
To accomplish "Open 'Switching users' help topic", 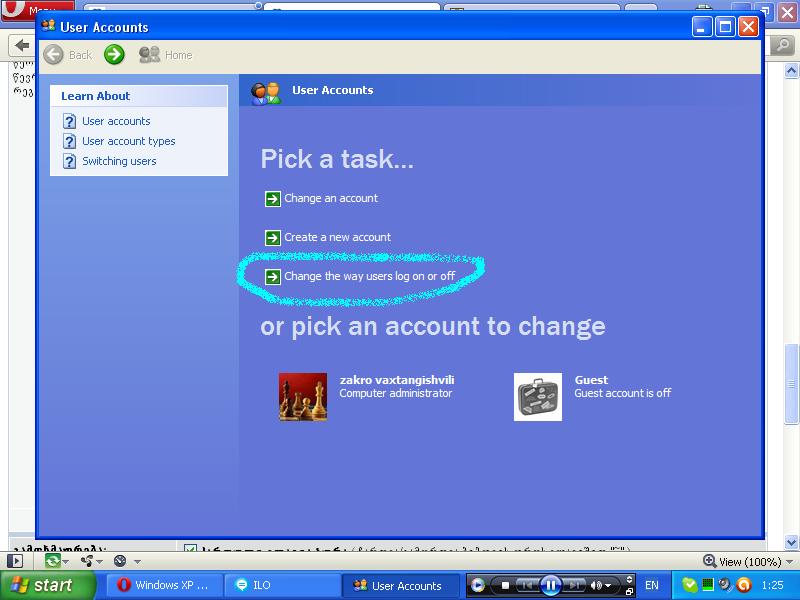I will click(x=119, y=161).
